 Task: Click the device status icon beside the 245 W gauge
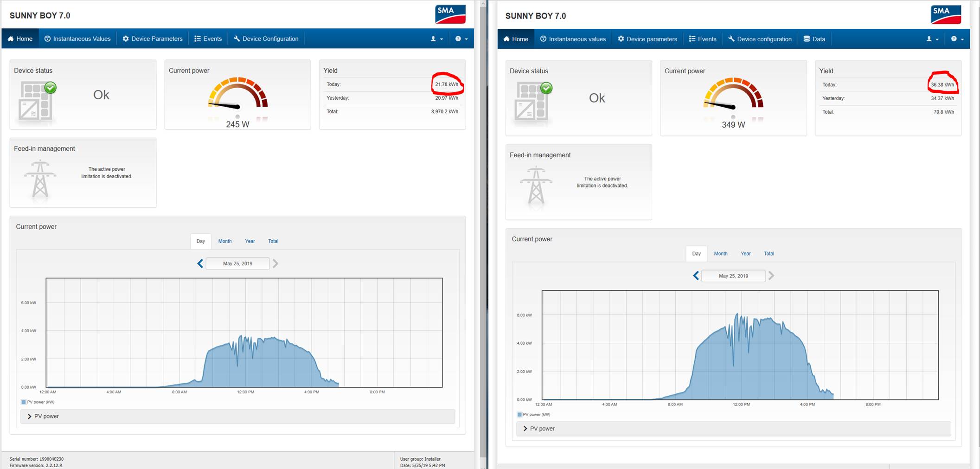[x=37, y=101]
